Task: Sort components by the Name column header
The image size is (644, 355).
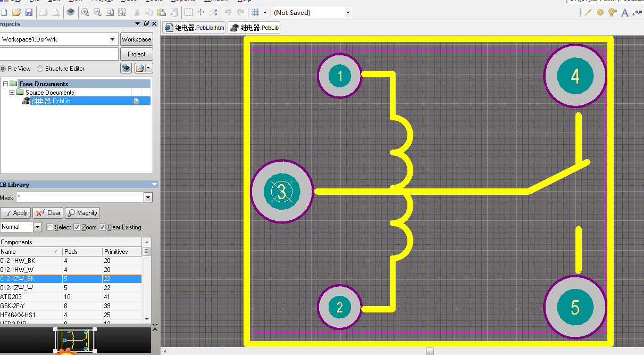Action: click(x=30, y=252)
